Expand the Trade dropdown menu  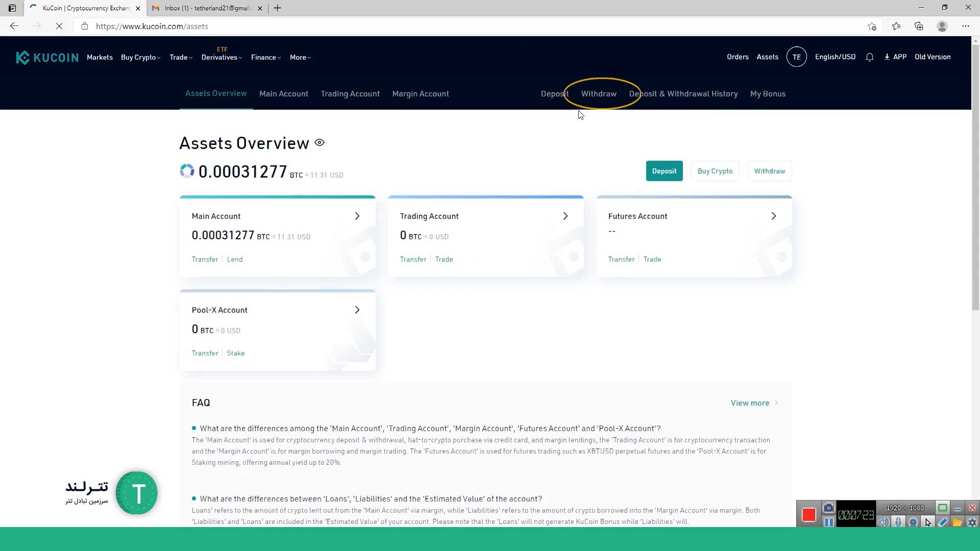click(x=181, y=57)
